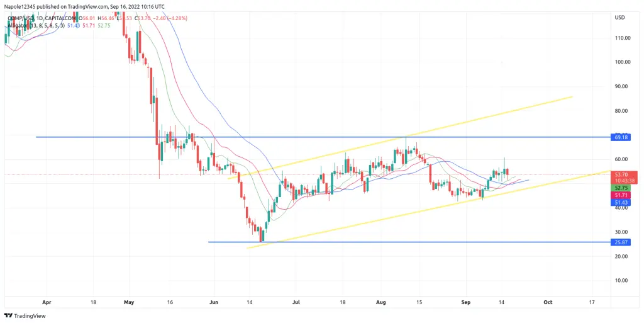Click the Oct label on the time axis
Image resolution: width=644 pixels, height=323 pixels.
[x=548, y=302]
